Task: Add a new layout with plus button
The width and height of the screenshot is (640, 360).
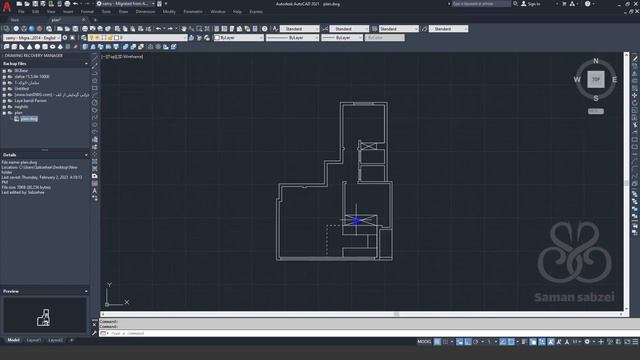Action: tap(72, 340)
